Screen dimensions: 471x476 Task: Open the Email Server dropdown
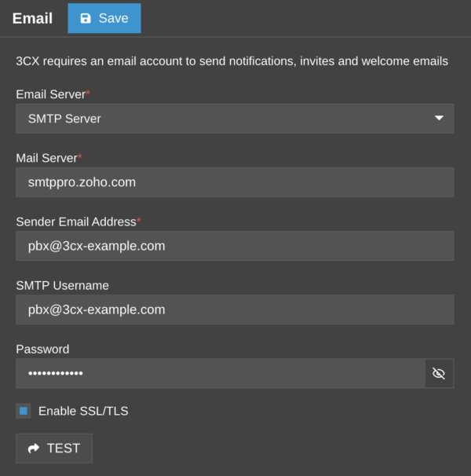pyautogui.click(x=235, y=119)
